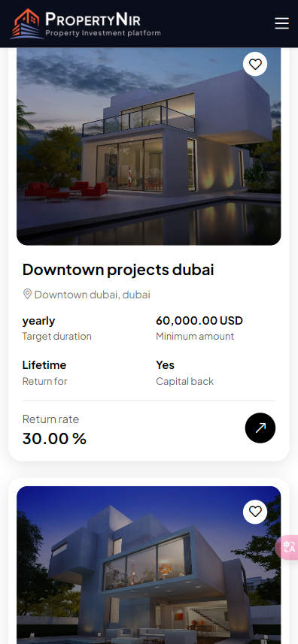
Task: Click the PropertyNir building logo icon
Action: [x=27, y=24]
